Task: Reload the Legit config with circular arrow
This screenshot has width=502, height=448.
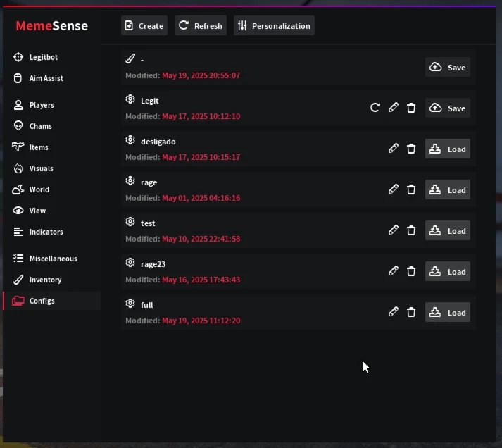Action: point(375,108)
